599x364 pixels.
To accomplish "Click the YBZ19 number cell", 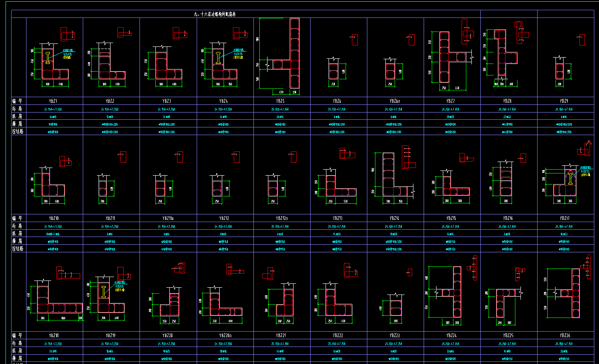I will [111, 335].
